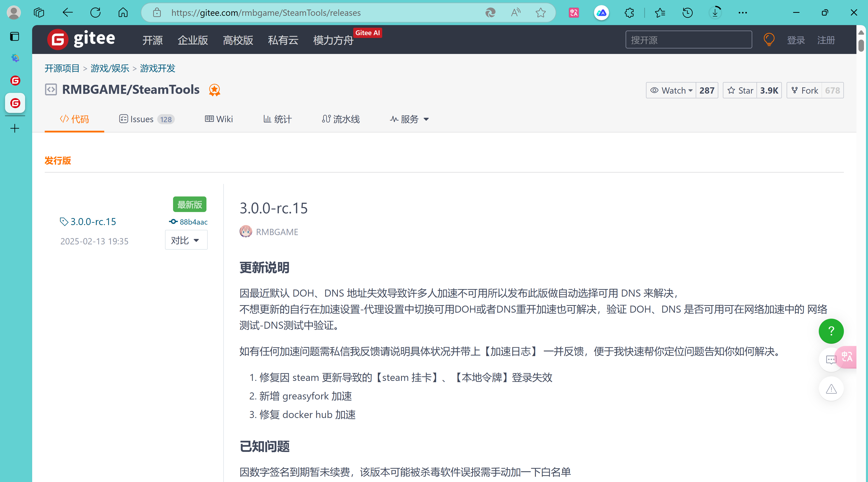Toggle vertical tabs pane icon
Viewport: 868px width, 482px height.
coord(15,36)
